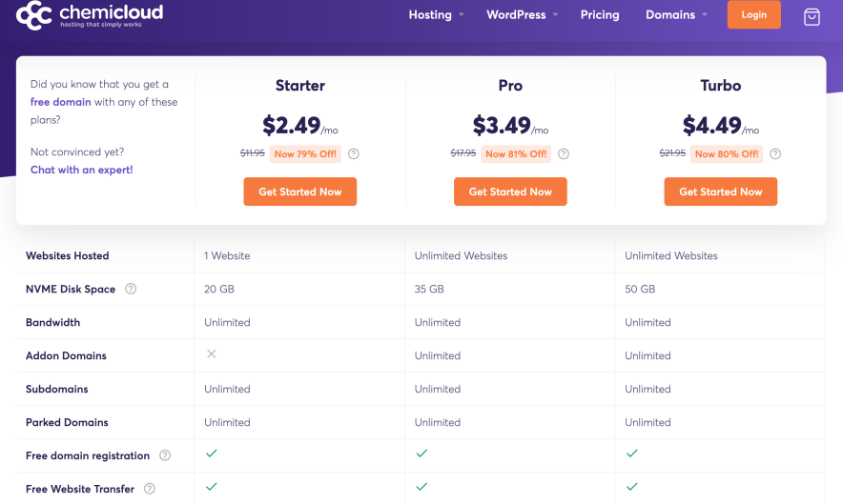Viewport: 843px width, 504px height.
Task: Click the NVME Disk Space help icon
Action: point(131,289)
